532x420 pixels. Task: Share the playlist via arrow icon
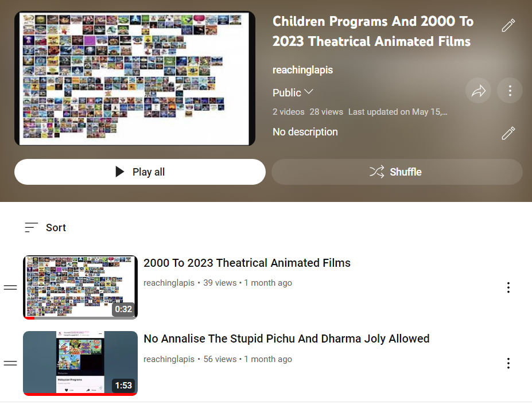(x=478, y=91)
